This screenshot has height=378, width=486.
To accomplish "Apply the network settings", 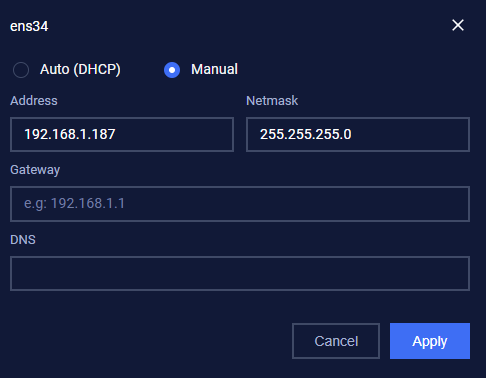I will click(x=430, y=341).
